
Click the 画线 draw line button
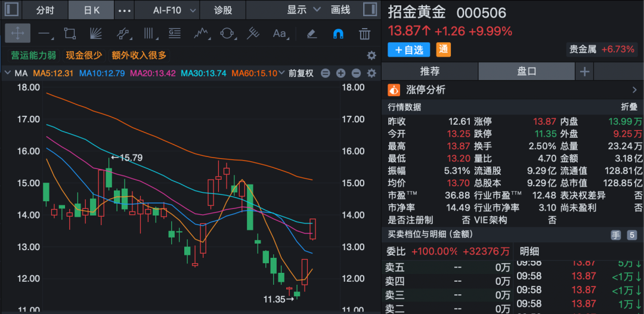pyautogui.click(x=340, y=10)
